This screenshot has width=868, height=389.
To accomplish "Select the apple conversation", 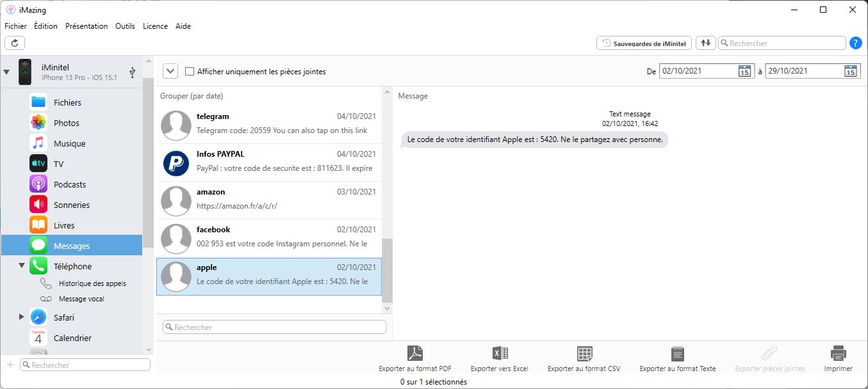I will click(x=269, y=276).
